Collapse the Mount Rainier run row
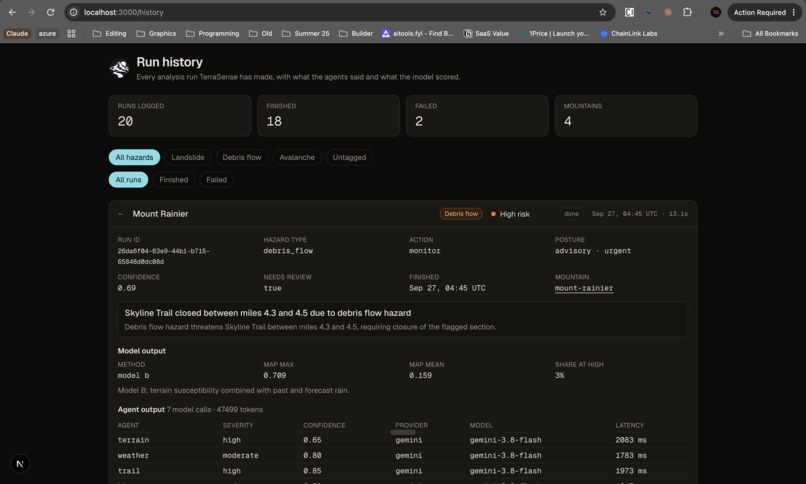 tap(120, 214)
